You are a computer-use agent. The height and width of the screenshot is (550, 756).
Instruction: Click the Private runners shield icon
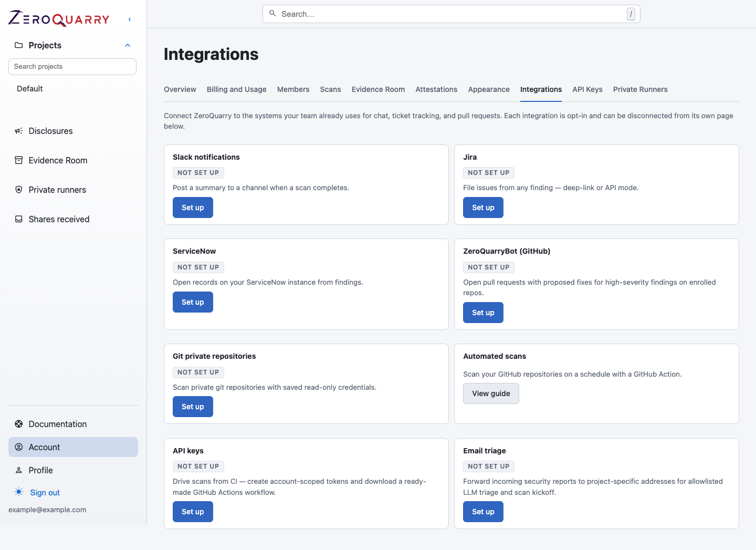point(19,190)
